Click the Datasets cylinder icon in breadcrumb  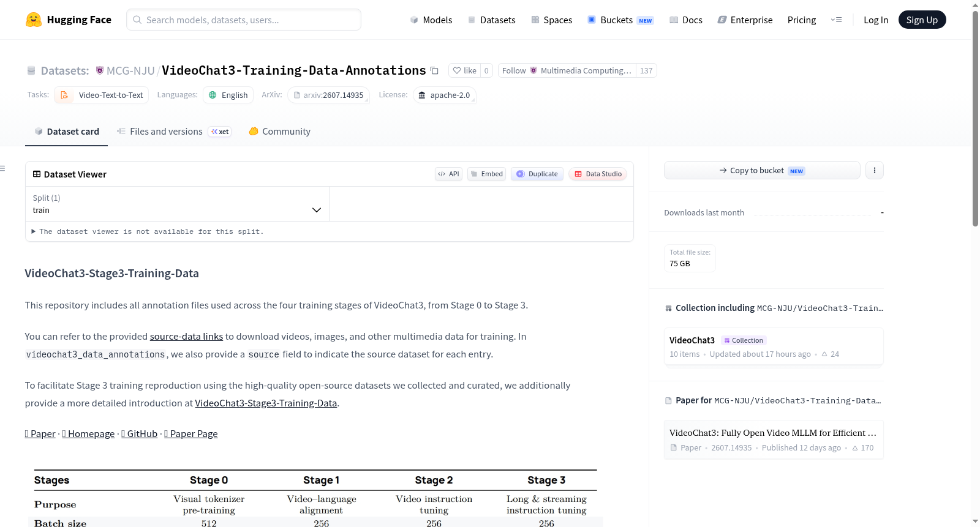click(x=31, y=71)
